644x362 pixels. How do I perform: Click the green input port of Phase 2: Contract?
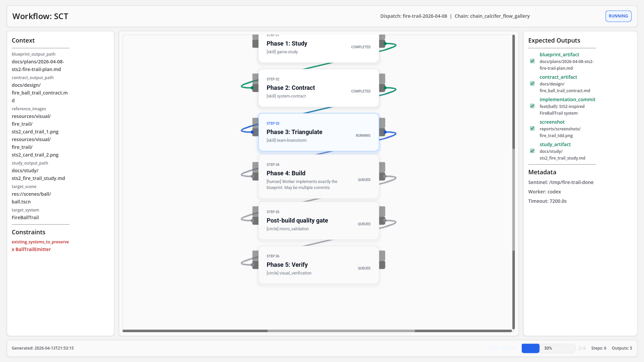[252, 88]
